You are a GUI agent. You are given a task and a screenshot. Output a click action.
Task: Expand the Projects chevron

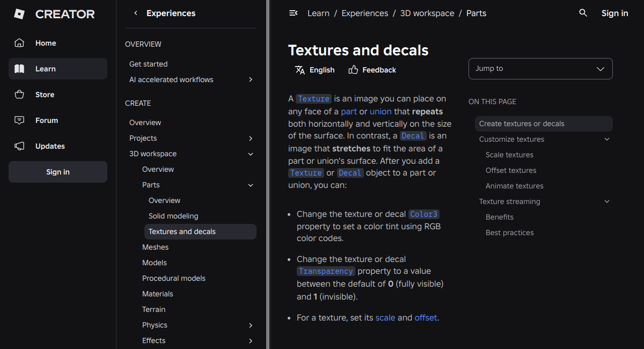[251, 139]
